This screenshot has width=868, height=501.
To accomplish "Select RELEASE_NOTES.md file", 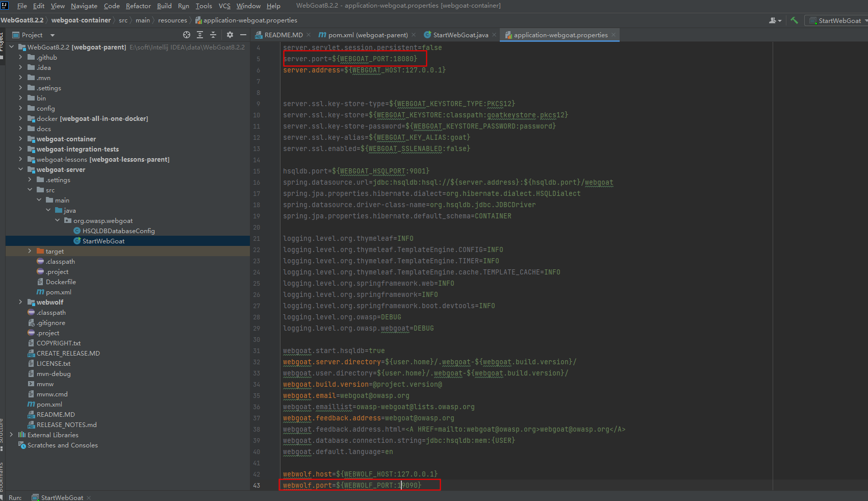I will pyautogui.click(x=66, y=424).
